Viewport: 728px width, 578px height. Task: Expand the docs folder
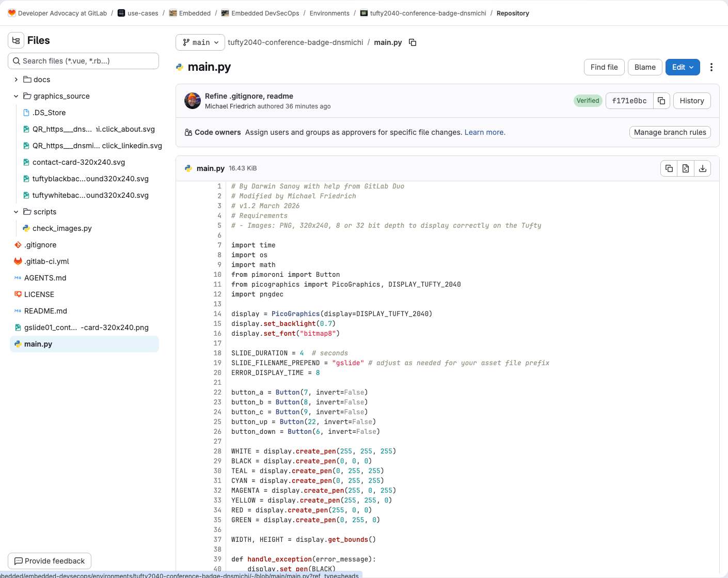[16, 80]
